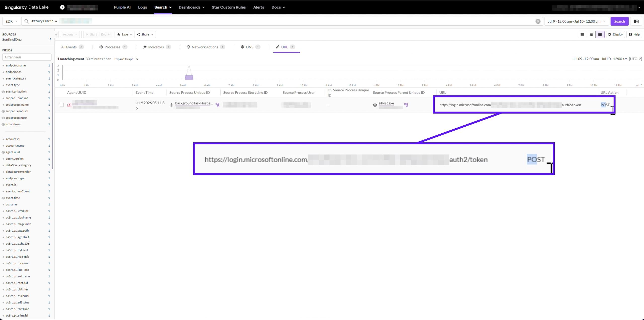
Task: Expand the Search menu in the navbar
Action: click(x=163, y=7)
